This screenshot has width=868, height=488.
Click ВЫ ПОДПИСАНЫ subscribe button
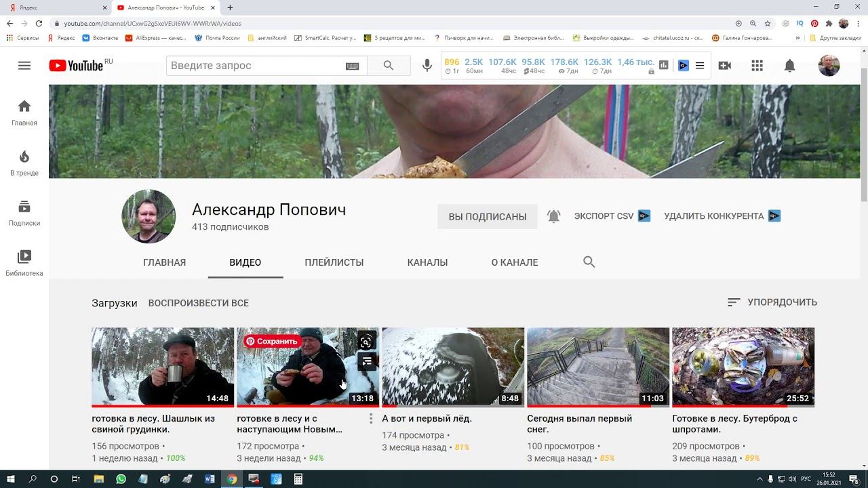click(488, 216)
